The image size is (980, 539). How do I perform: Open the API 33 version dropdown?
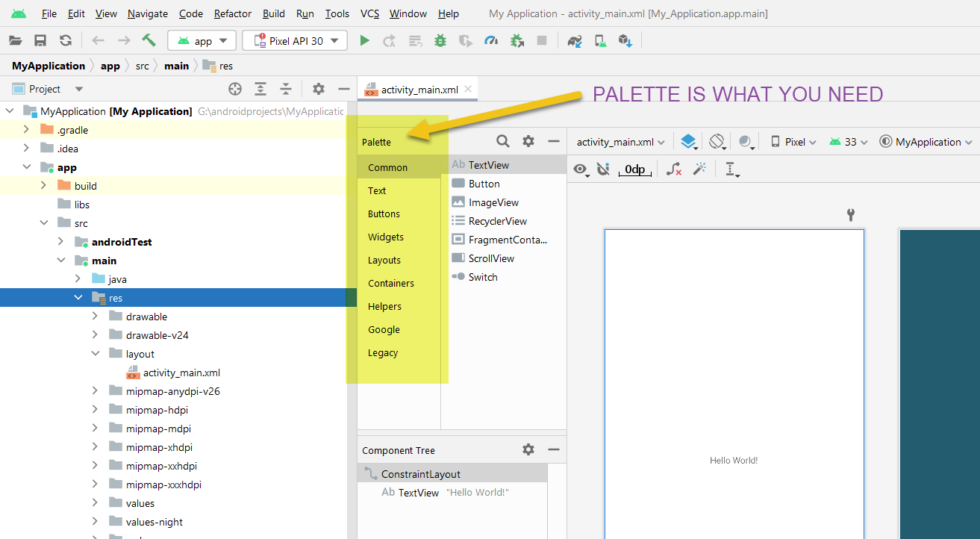[x=849, y=142]
